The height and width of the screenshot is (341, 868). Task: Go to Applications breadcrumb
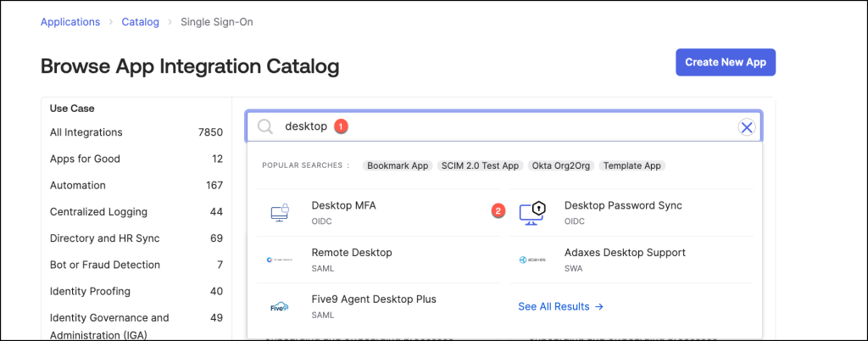(x=70, y=22)
